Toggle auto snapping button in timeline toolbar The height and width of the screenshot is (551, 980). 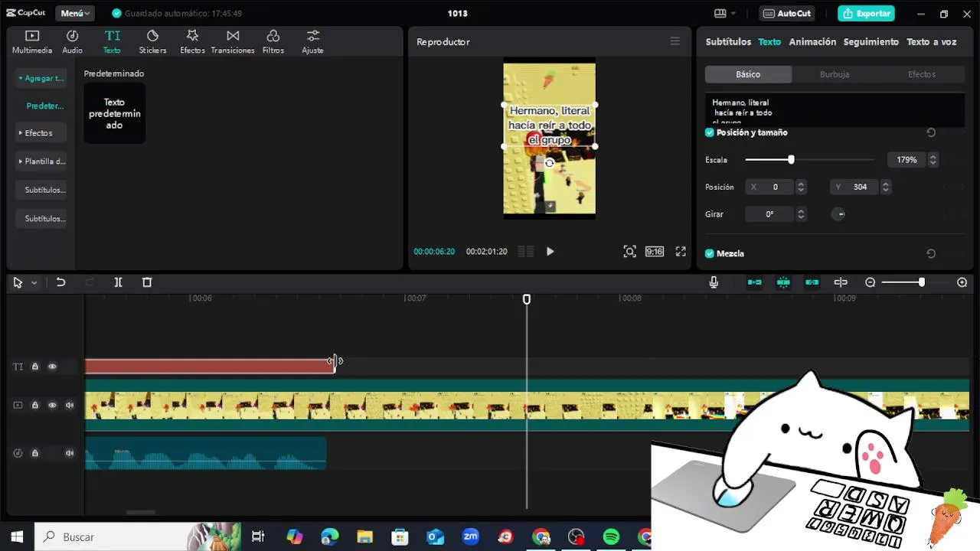pos(783,282)
